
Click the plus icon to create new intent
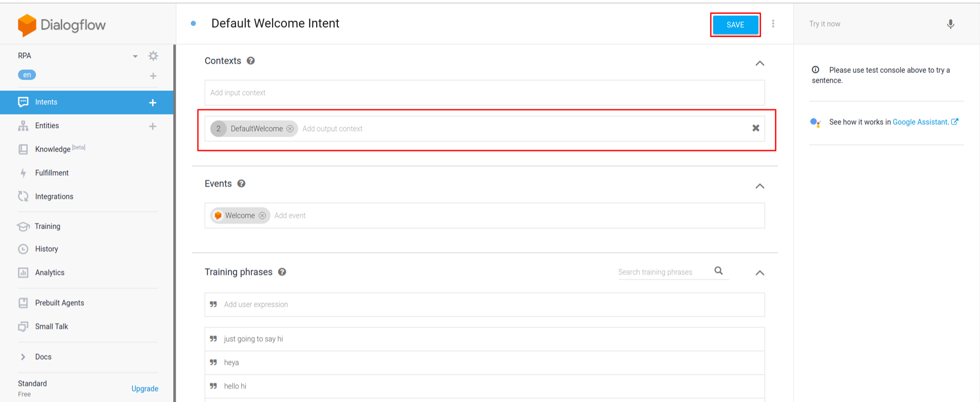pos(153,102)
